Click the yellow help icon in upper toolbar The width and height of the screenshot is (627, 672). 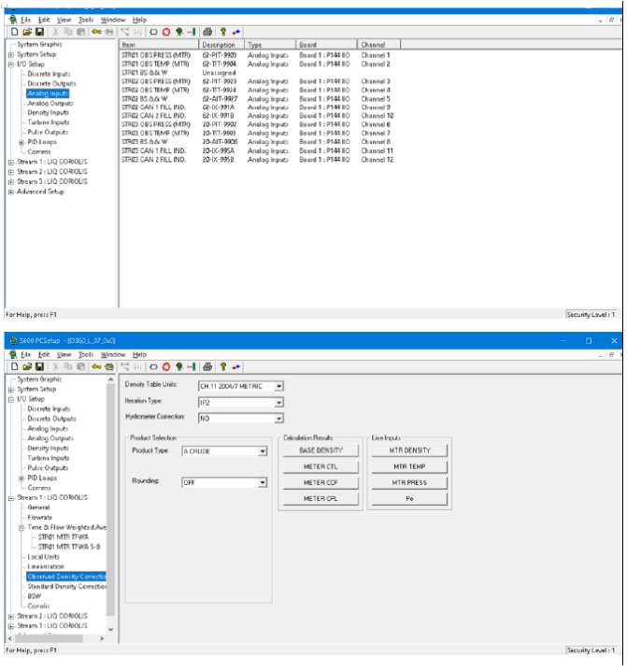(x=222, y=32)
